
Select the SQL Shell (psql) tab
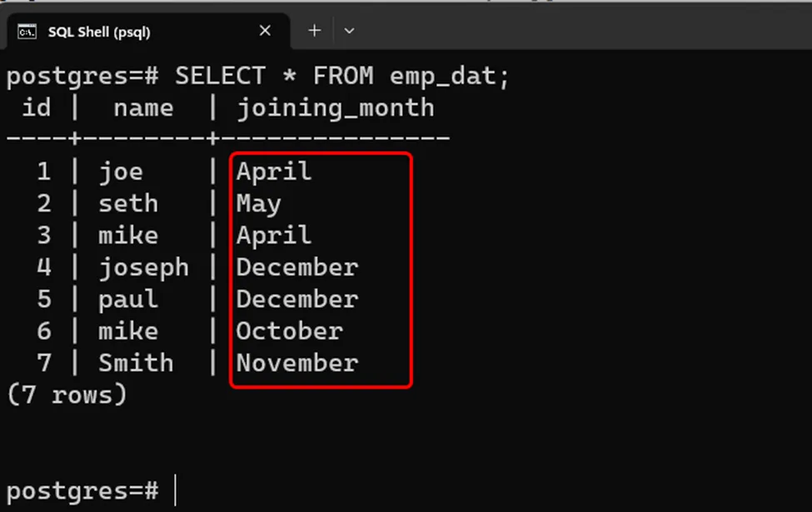point(148,32)
